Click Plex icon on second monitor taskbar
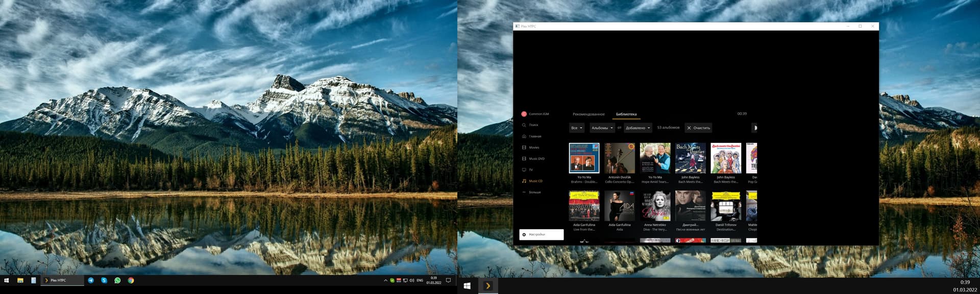This screenshot has height=294, width=980. tap(487, 286)
